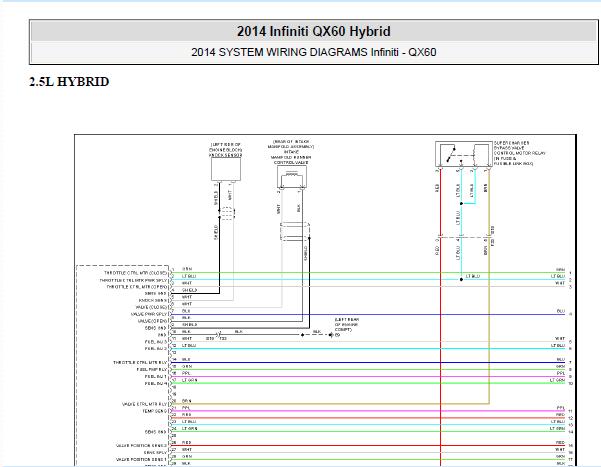Click 'PPL' wire label at pin 16
The height and width of the screenshot is (467, 601).
tap(186, 373)
